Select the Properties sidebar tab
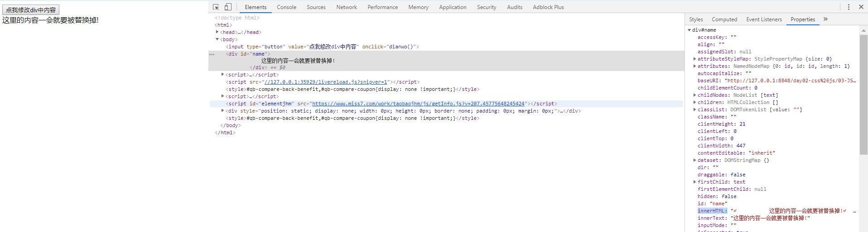 (x=803, y=19)
